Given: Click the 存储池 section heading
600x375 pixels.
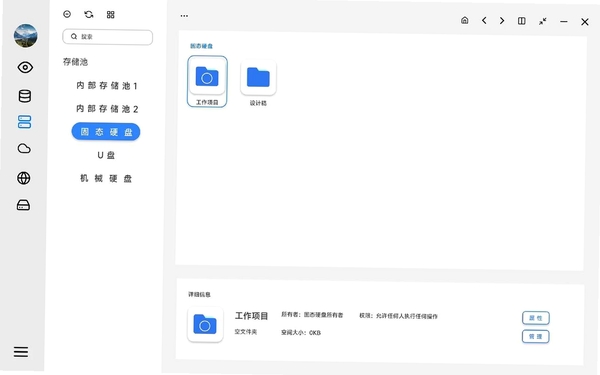Looking at the screenshot, I should [x=75, y=62].
